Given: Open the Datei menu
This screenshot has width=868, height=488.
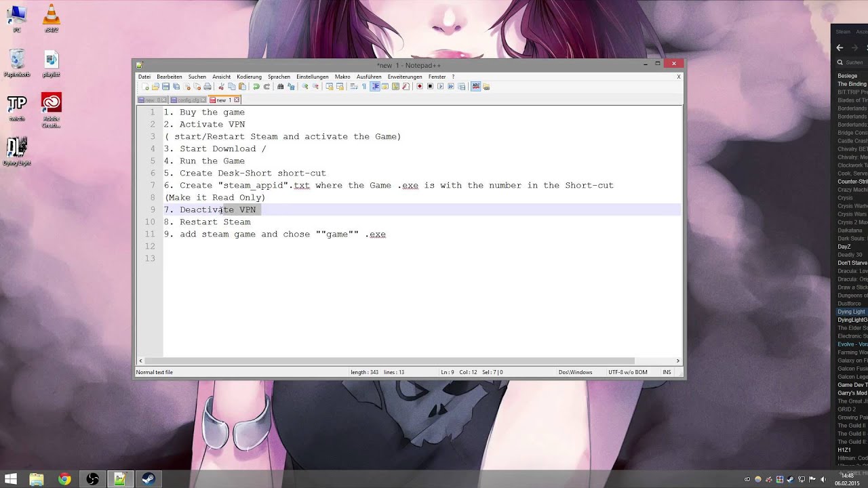Looking at the screenshot, I should tap(144, 77).
